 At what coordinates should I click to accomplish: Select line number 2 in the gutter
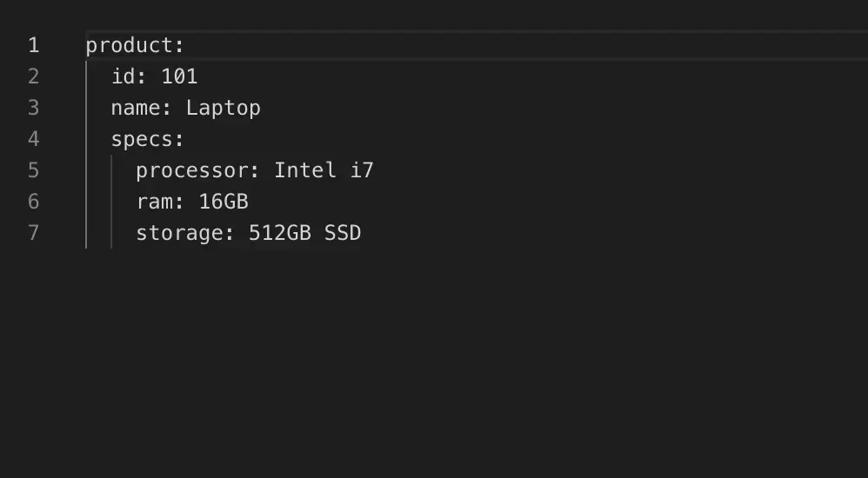click(33, 76)
